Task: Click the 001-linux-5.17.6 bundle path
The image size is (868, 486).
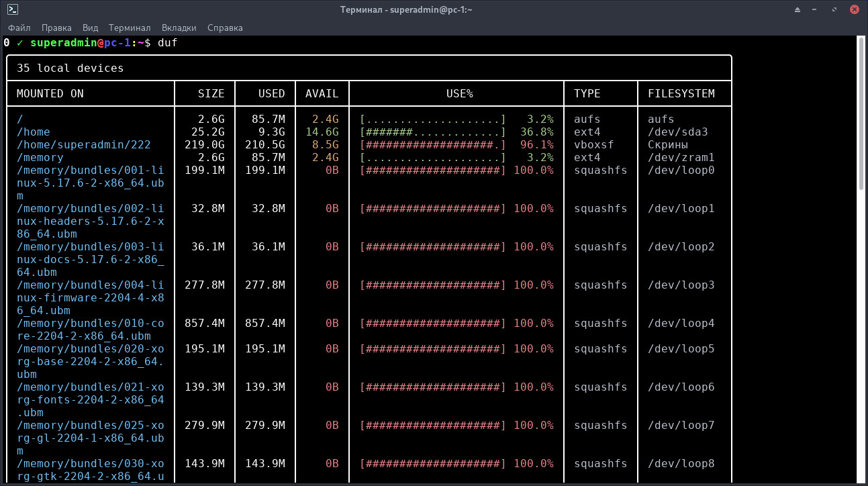Action: click(x=91, y=183)
